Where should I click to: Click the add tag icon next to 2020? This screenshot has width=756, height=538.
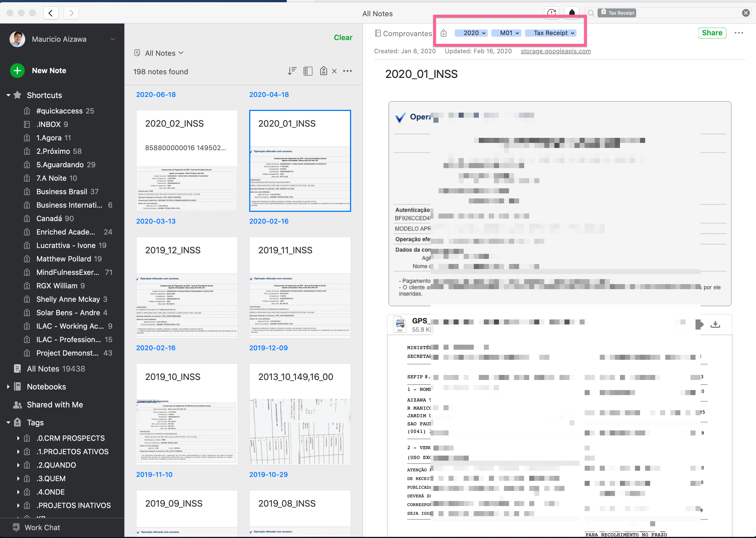[x=444, y=33]
